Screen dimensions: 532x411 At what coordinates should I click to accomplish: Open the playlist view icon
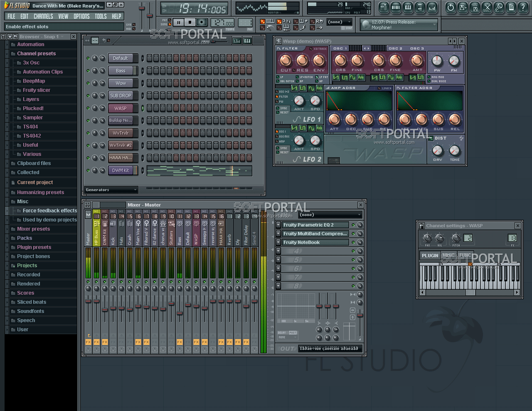[384, 7]
